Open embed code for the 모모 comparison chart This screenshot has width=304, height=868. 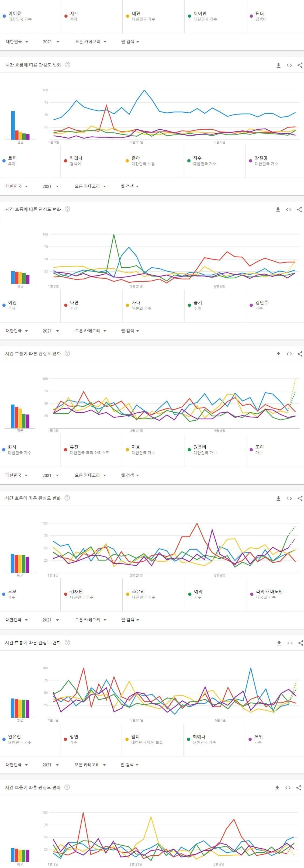290,643
